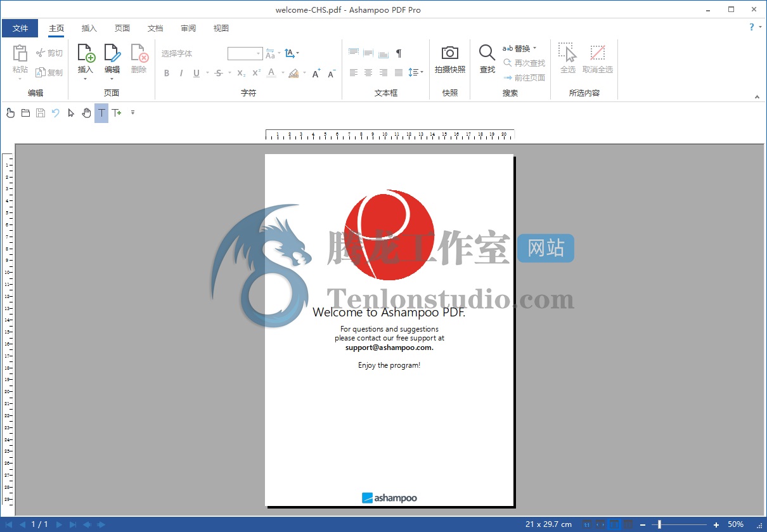This screenshot has height=532, width=767.
Task: Toggle Subscript formatting
Action: (241, 74)
